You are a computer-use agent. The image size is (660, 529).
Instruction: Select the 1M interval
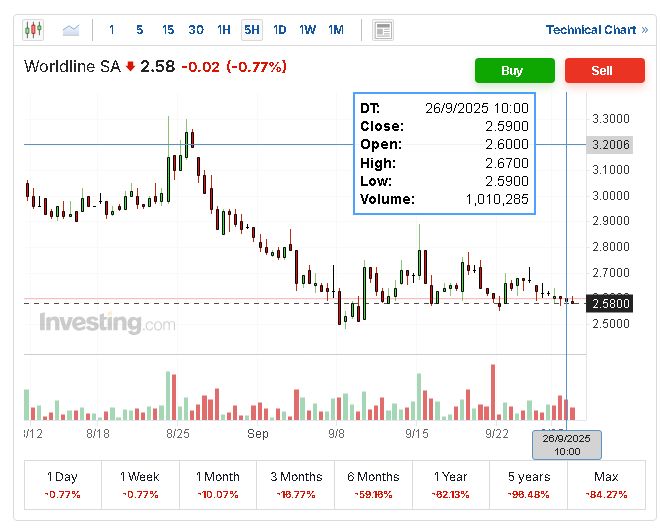pyautogui.click(x=336, y=30)
